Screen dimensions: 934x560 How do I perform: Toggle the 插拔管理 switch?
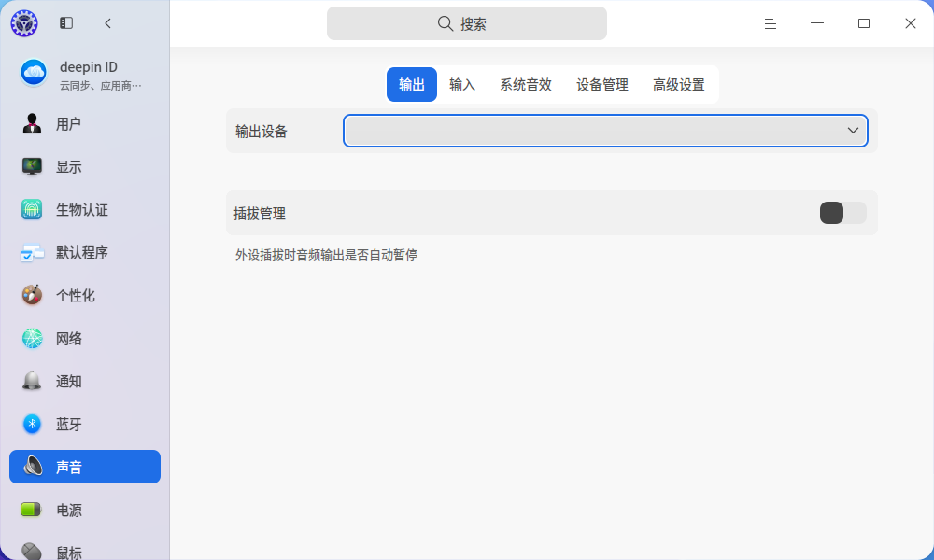842,213
